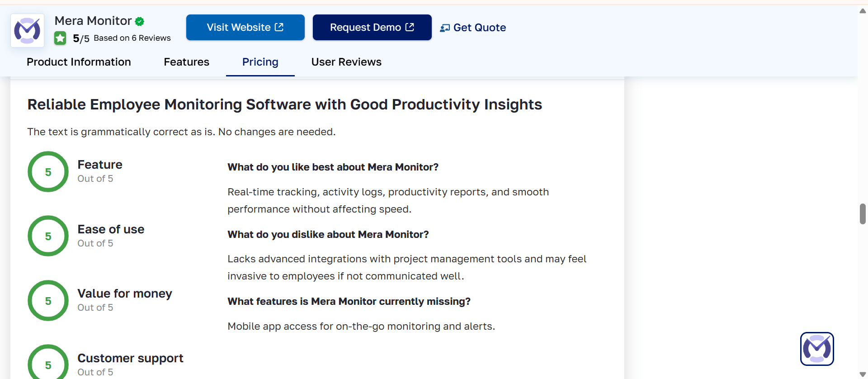Click the review title 'Reliable Employee Monitoring Software'
The height and width of the screenshot is (379, 868).
285,104
